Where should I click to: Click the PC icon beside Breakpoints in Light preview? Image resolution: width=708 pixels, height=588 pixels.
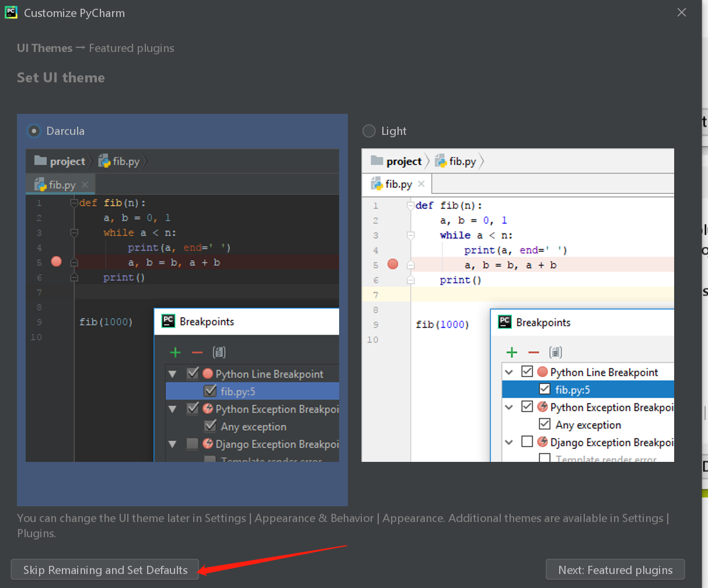[505, 322]
